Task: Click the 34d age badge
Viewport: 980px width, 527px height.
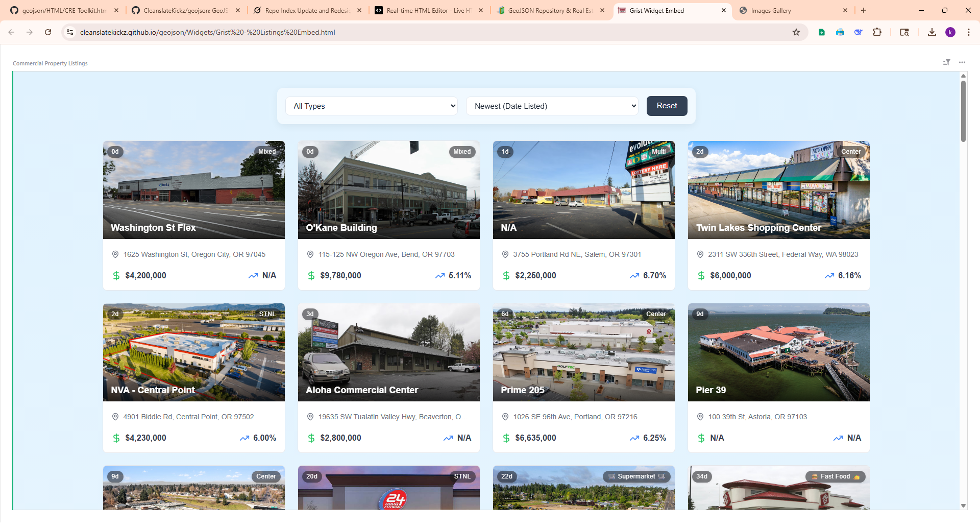Action: coord(702,476)
